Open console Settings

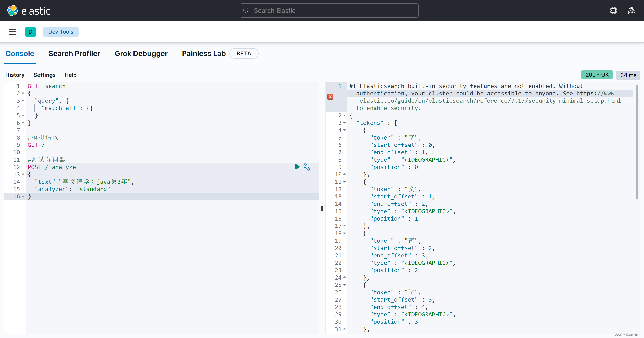coord(44,75)
